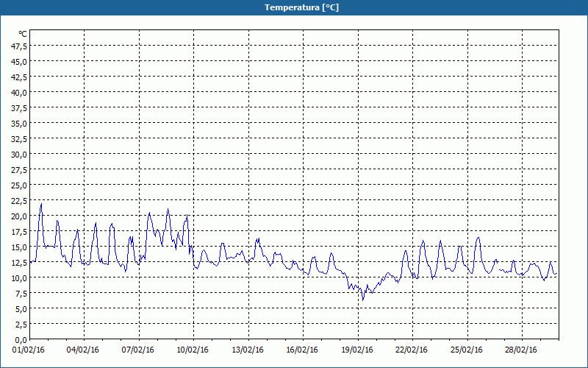Select the 16/02/16 date label

pyautogui.click(x=302, y=350)
